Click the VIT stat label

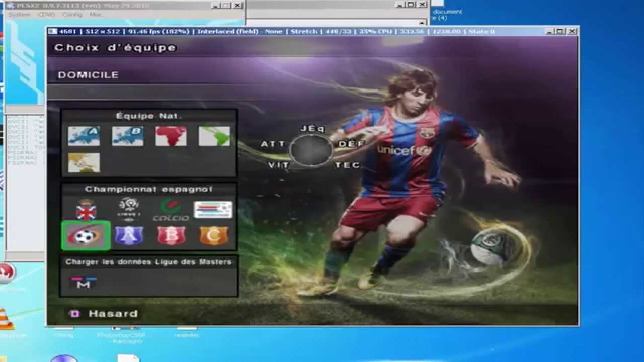pyautogui.click(x=278, y=165)
